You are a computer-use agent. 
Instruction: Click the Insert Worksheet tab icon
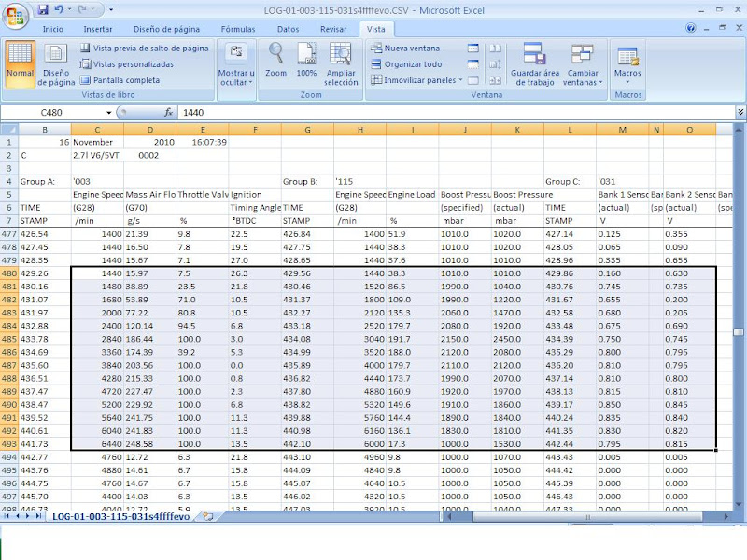(x=208, y=516)
